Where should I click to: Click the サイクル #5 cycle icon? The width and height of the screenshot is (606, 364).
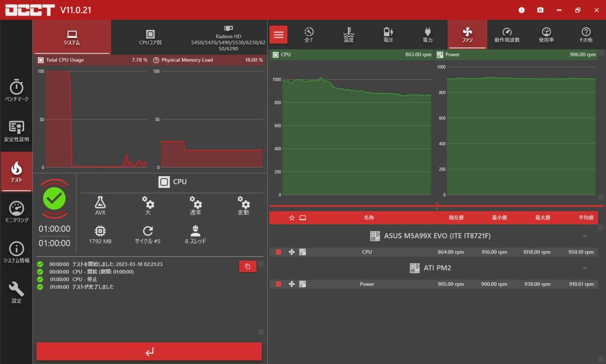[x=147, y=231]
